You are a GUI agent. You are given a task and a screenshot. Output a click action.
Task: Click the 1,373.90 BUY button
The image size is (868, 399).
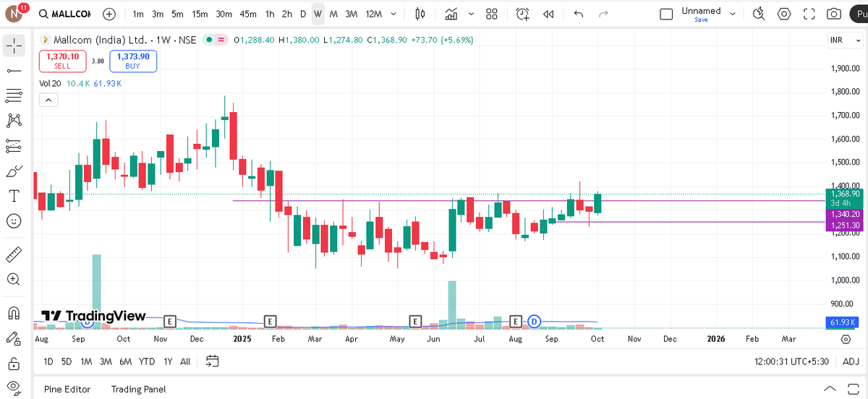click(133, 61)
